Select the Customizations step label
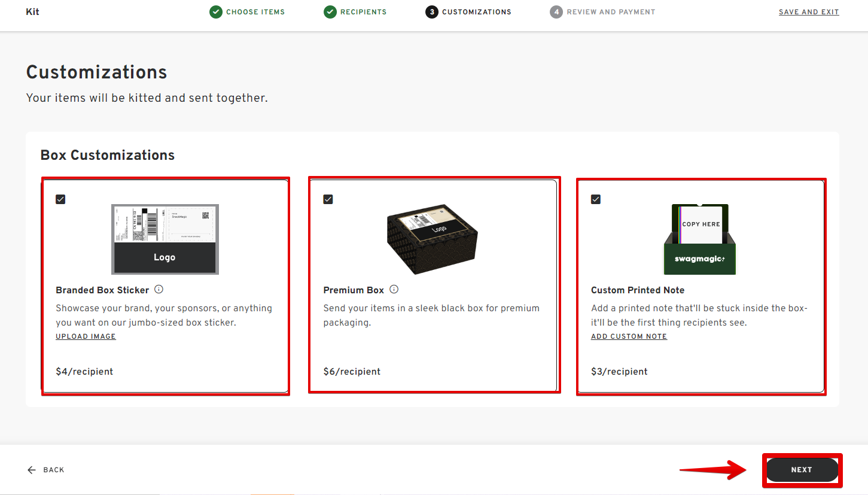Viewport: 868px width, 495px height. (476, 12)
